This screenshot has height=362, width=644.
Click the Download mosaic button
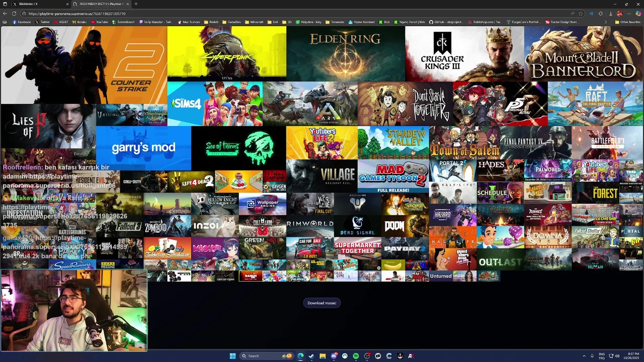pos(322,303)
